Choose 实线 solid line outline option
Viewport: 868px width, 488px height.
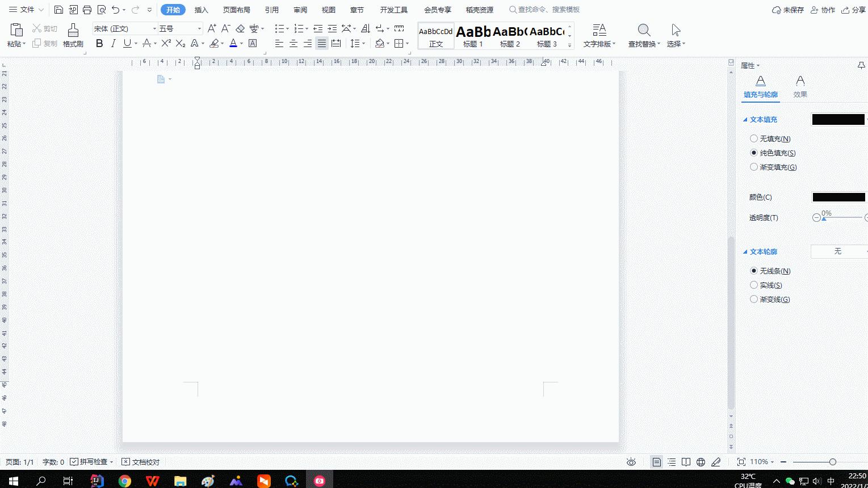point(754,285)
